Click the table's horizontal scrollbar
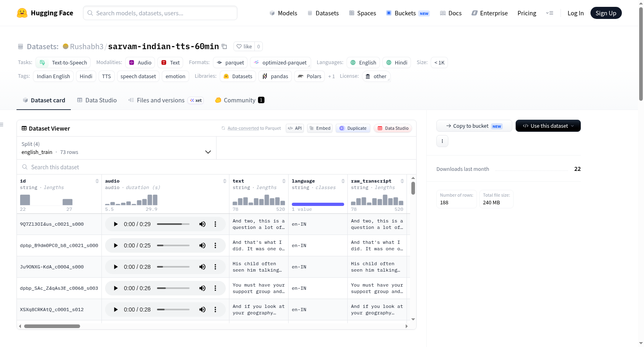Image resolution: width=644 pixels, height=347 pixels. (x=52, y=326)
